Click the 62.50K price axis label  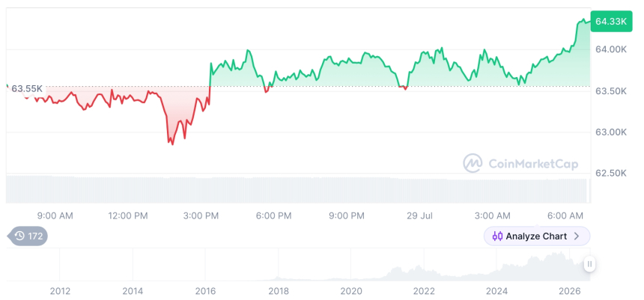[x=611, y=173]
